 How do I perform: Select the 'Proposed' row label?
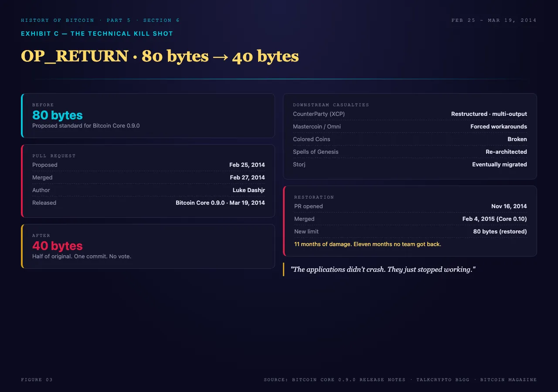[45, 165]
